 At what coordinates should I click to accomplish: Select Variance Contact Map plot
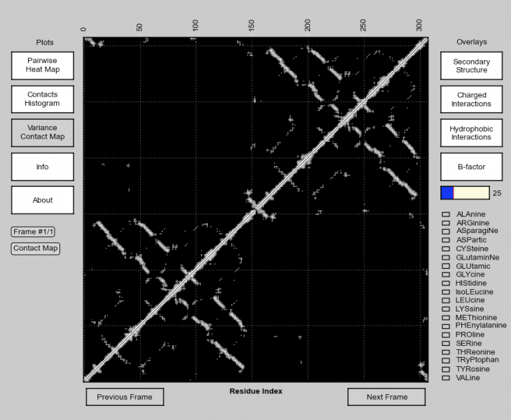(x=43, y=132)
